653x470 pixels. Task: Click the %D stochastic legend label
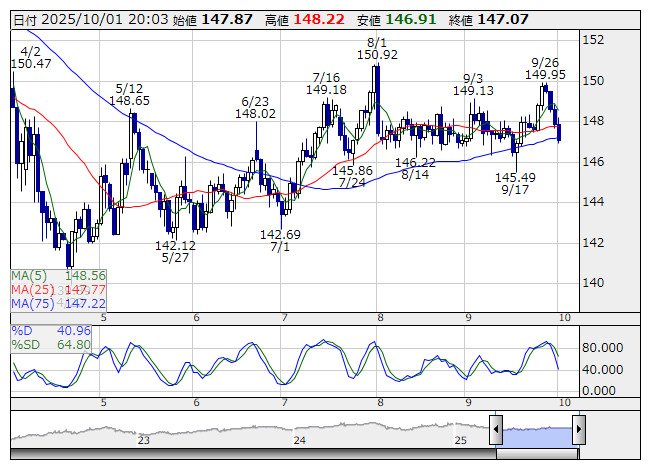tap(23, 331)
